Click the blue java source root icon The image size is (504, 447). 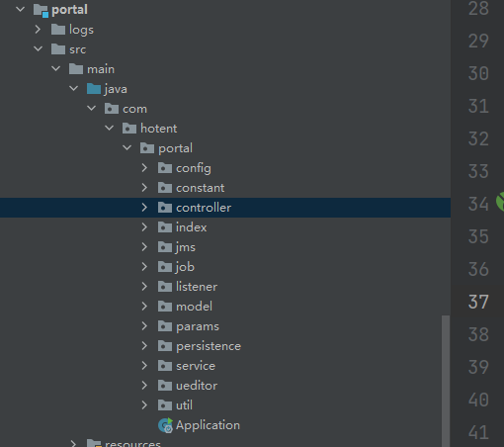pos(94,89)
